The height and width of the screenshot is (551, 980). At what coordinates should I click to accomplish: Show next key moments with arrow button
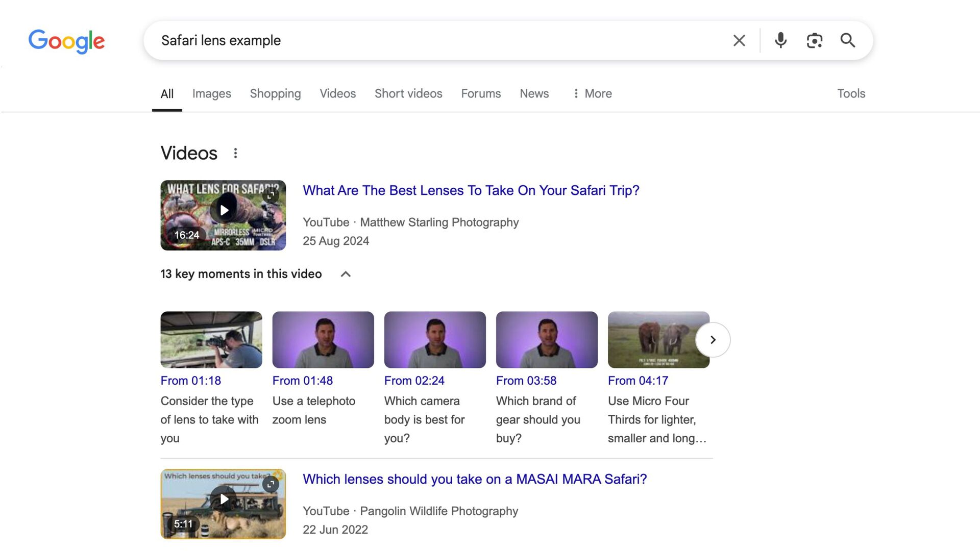coord(713,340)
